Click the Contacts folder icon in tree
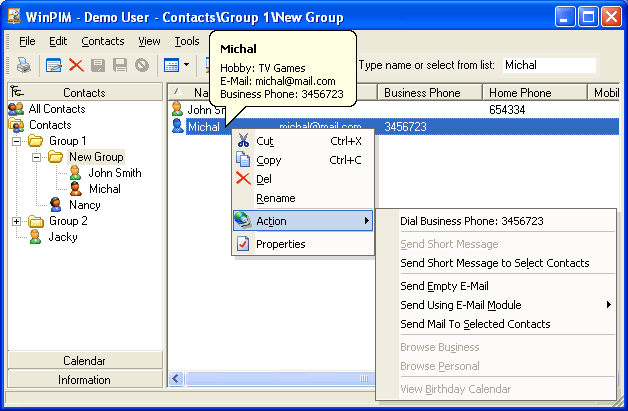This screenshot has height=411, width=628. 16,125
